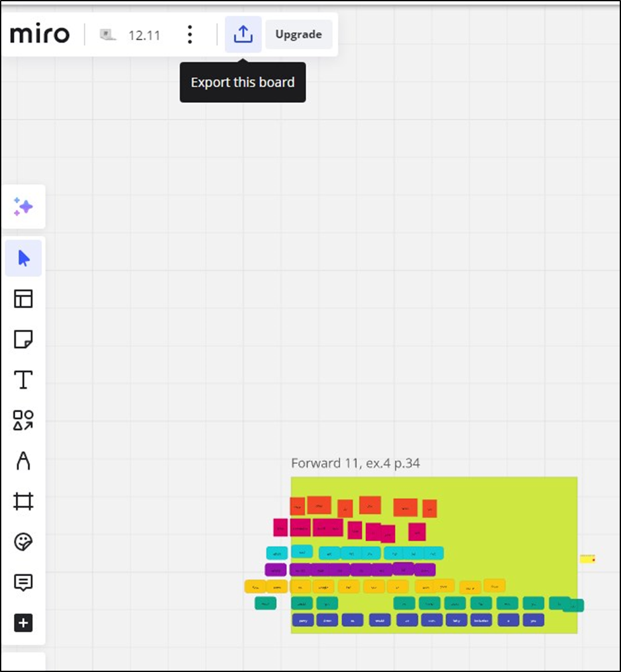Viewport: 621px width, 672px height.
Task: Select the Comment tool
Action: pos(23,582)
